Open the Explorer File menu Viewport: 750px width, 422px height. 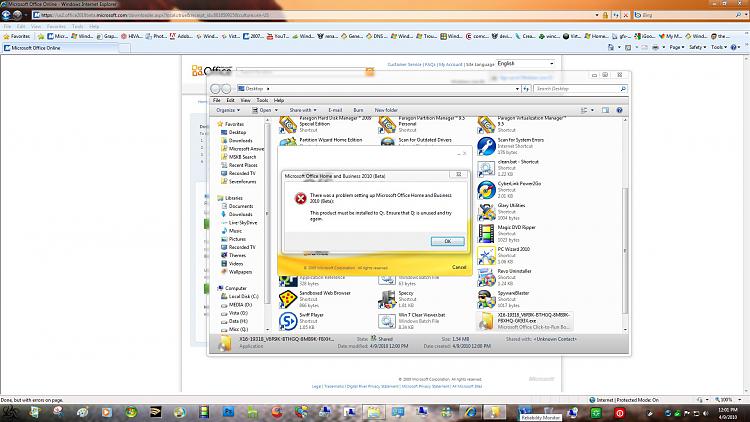point(217,100)
